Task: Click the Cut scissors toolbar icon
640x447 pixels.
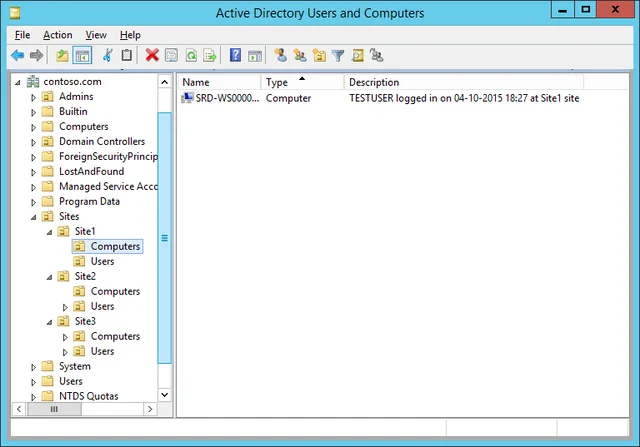Action: [x=107, y=55]
